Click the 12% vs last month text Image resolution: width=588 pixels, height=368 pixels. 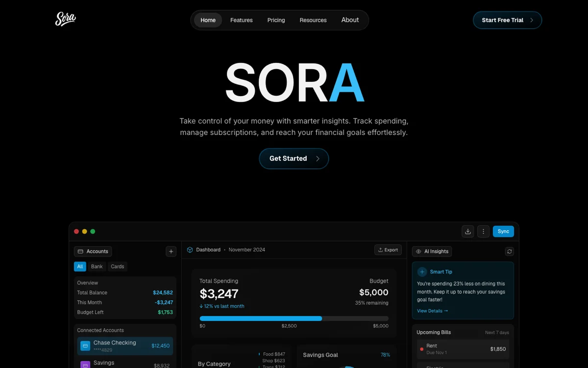222,306
